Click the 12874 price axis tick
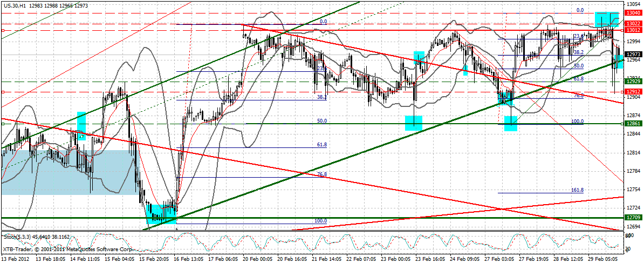 click(x=634, y=115)
